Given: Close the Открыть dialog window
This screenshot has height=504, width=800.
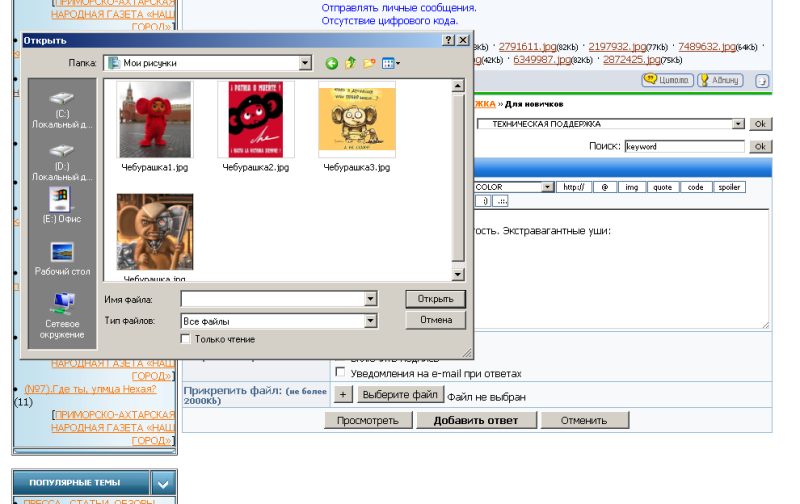Looking at the screenshot, I should [463, 40].
